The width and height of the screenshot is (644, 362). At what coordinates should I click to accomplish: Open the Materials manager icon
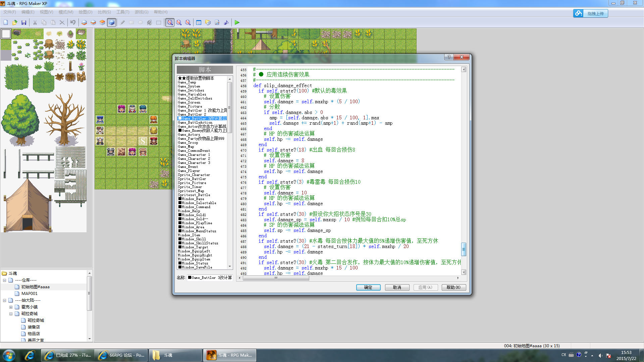[x=208, y=22]
